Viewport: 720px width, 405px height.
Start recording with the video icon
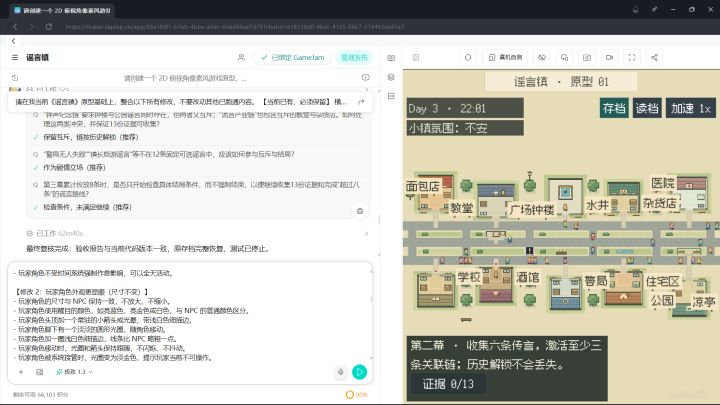609,57
